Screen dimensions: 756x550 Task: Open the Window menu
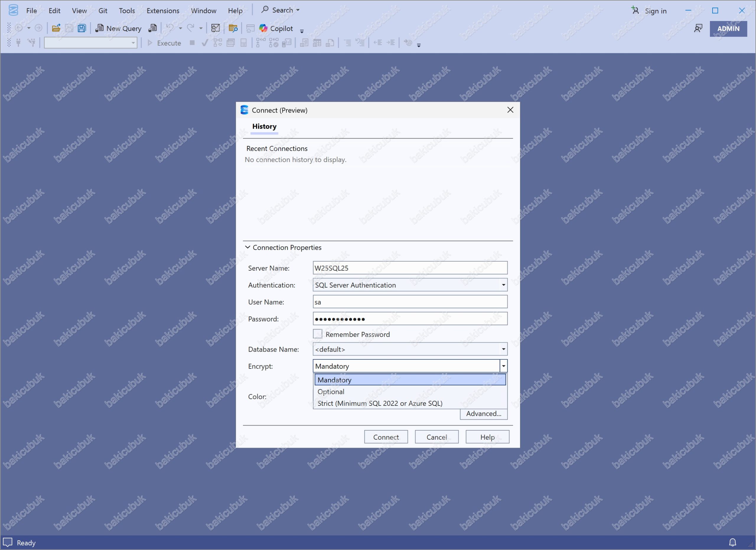pyautogui.click(x=204, y=11)
